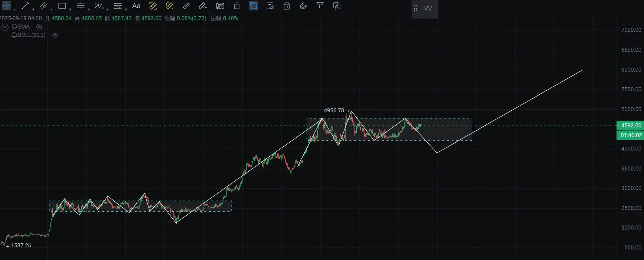Open trend line tool dropdown arrow

33,9
